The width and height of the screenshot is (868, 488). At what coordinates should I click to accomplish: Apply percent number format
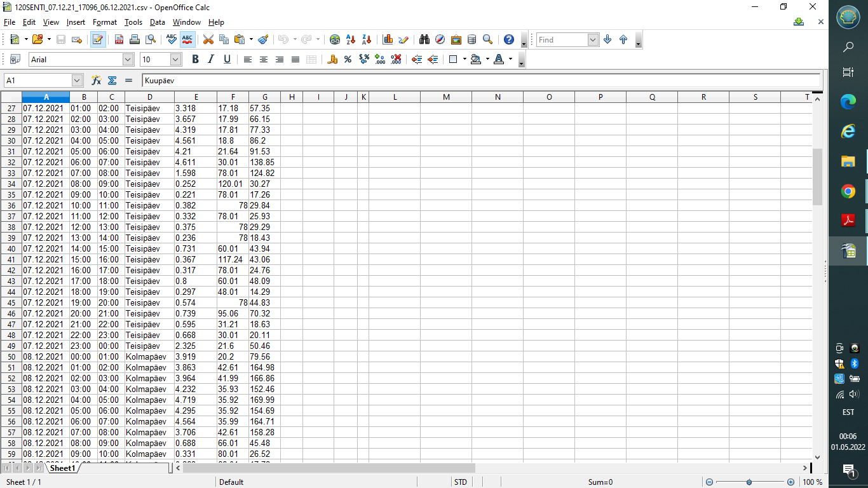click(x=348, y=59)
